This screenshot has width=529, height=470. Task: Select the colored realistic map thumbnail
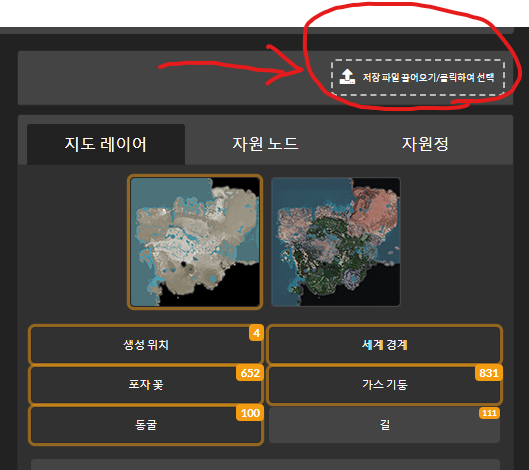click(x=336, y=242)
